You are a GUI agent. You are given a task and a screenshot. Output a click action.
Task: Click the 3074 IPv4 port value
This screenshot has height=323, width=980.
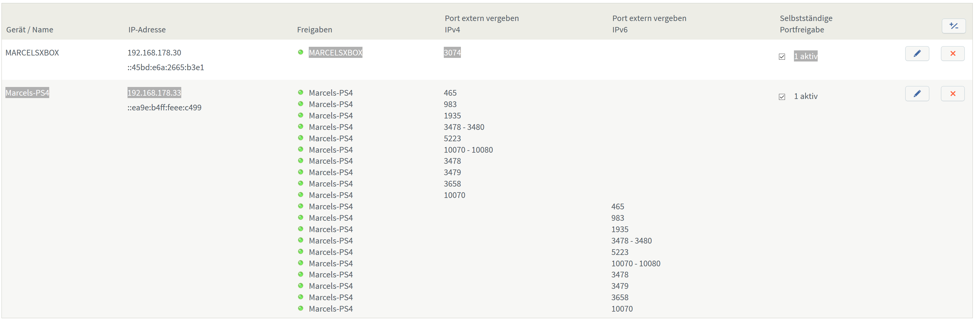[x=452, y=52]
